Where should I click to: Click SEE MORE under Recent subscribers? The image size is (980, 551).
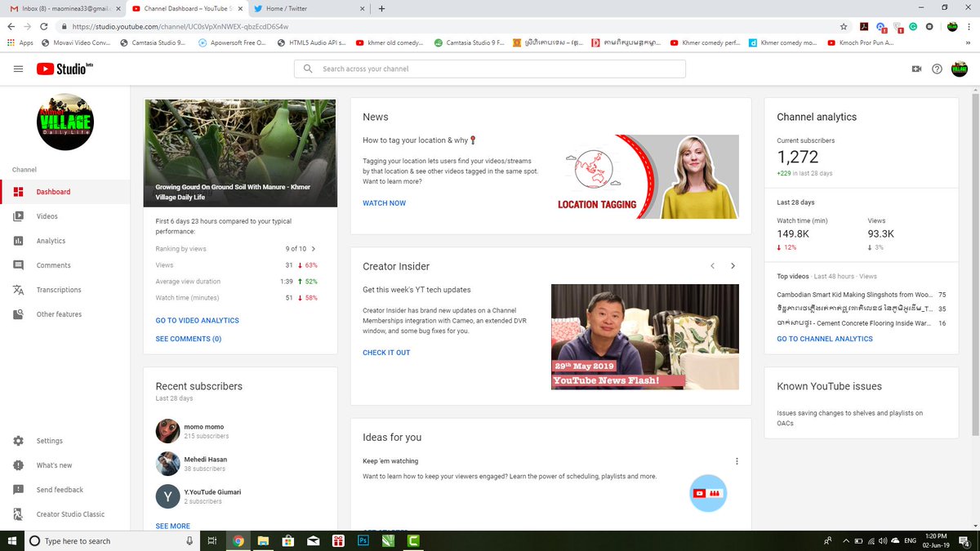173,527
